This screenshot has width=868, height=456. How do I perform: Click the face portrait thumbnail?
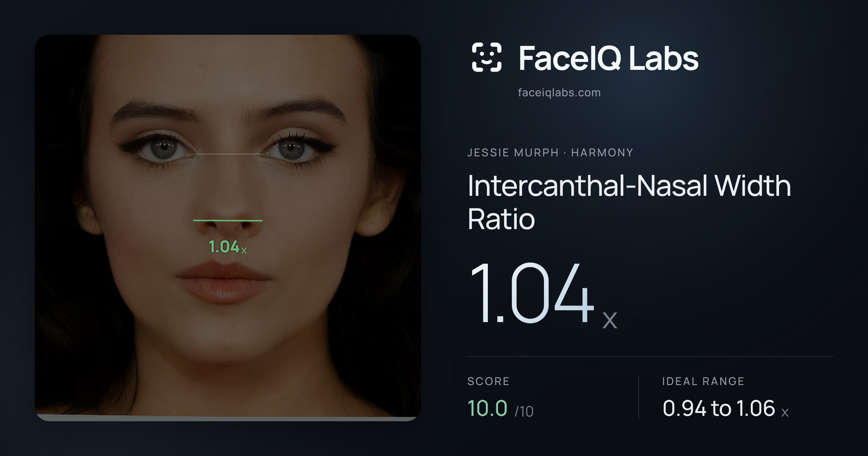tap(228, 228)
